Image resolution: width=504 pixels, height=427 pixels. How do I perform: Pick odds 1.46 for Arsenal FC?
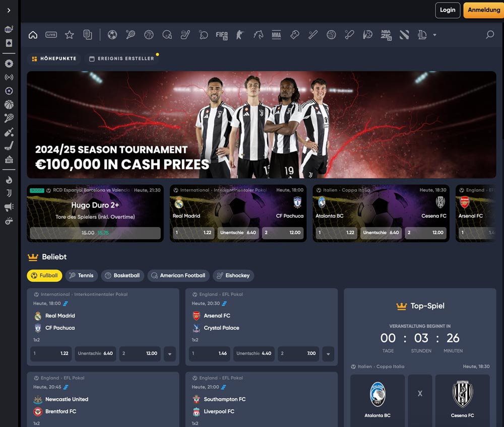coord(210,353)
